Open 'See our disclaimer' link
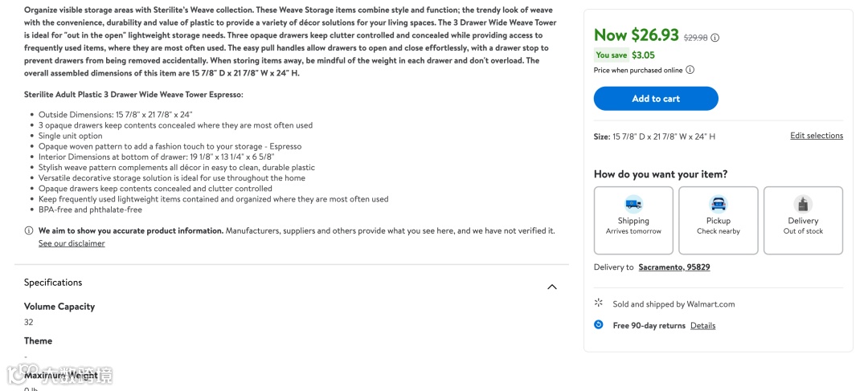Screen dimensions: 868x391 (72, 243)
